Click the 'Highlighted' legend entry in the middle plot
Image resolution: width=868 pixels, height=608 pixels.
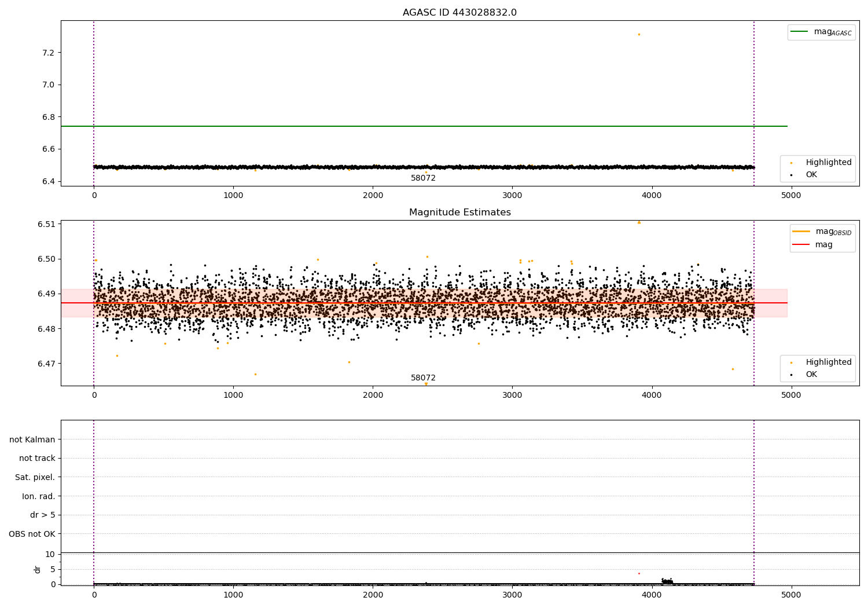click(821, 362)
